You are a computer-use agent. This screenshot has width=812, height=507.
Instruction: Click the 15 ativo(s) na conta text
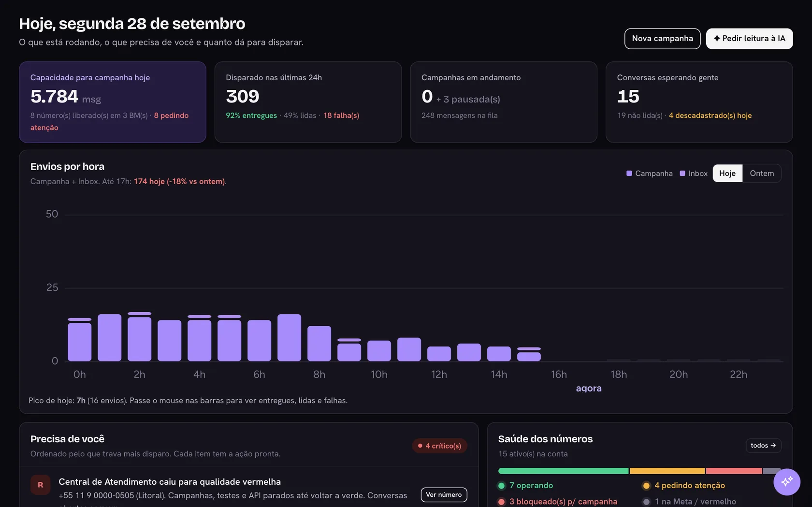pos(533,454)
